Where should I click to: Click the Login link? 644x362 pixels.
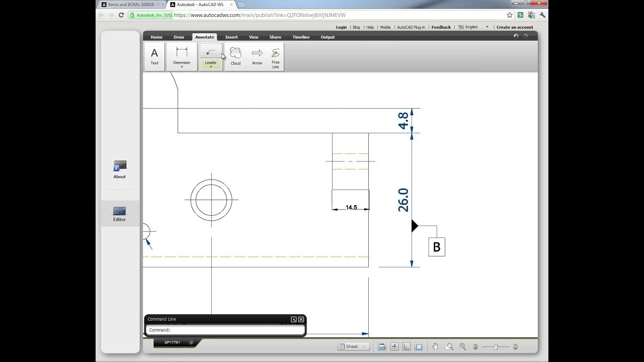coord(341,27)
